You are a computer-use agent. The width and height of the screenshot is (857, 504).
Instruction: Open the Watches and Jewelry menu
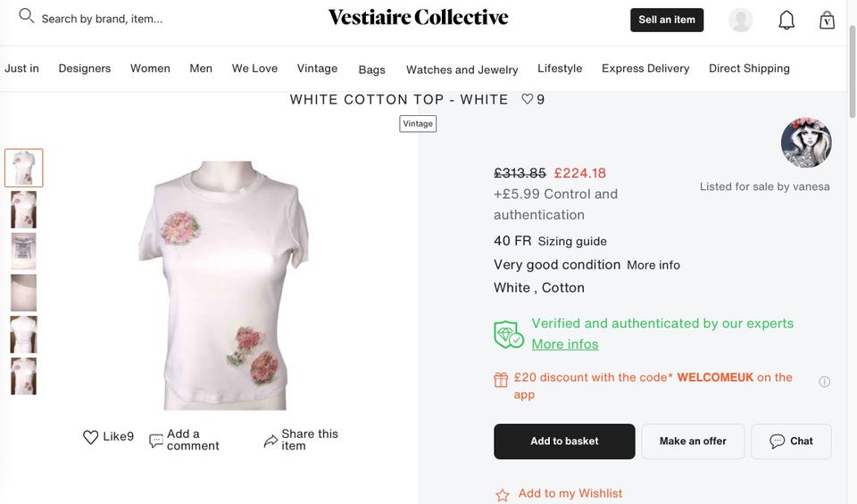tap(462, 70)
